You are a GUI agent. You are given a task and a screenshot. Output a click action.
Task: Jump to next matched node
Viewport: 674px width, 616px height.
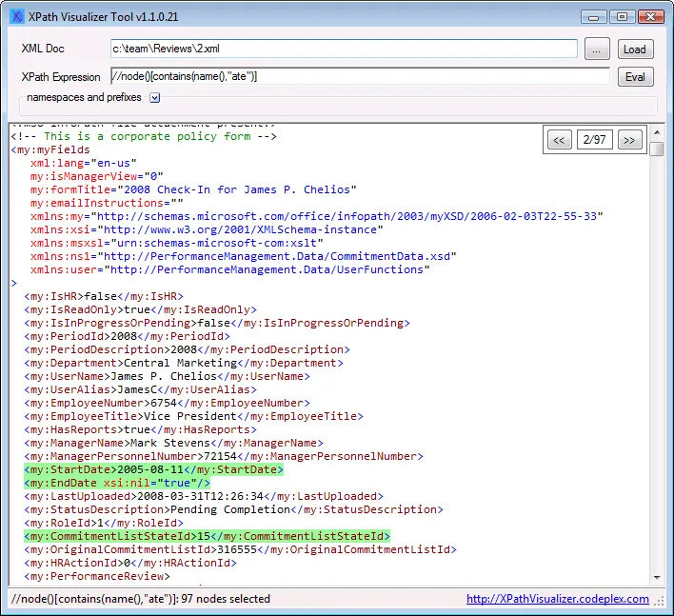pyautogui.click(x=629, y=140)
